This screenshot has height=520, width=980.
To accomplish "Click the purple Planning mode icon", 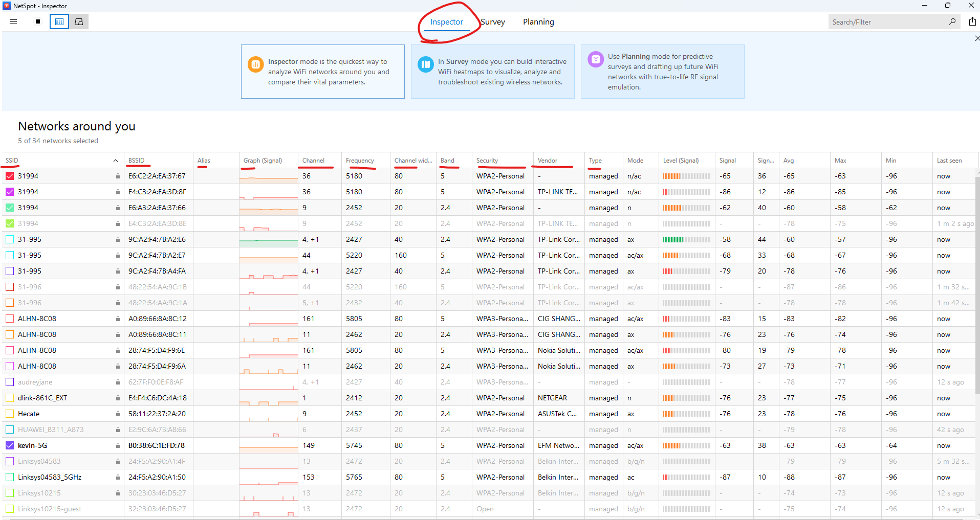I will [x=595, y=59].
